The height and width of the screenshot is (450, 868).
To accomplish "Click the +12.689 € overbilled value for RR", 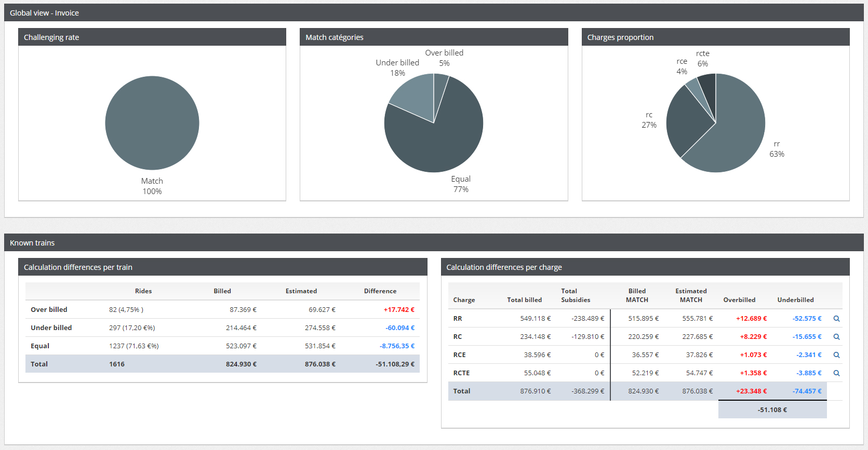I will tap(751, 319).
